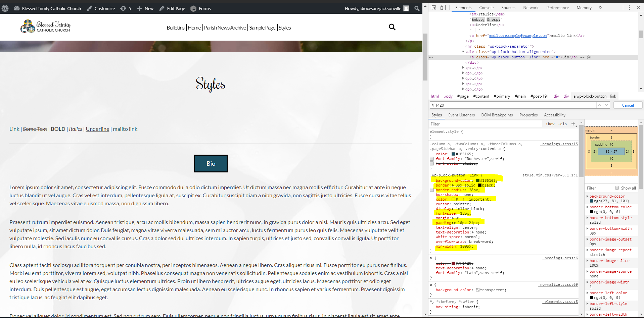This screenshot has height=318, width=644.
Task: Toggle the device toolbar icon
Action: tap(443, 7)
